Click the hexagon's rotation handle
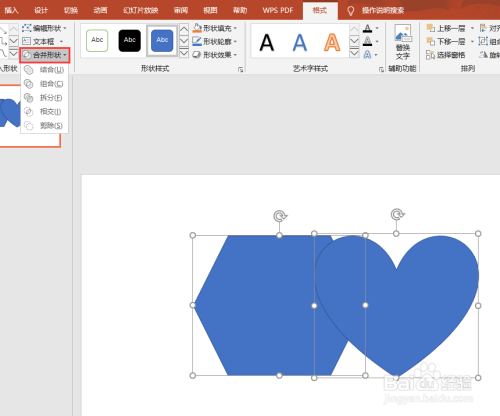Image resolution: width=500 pixels, height=416 pixels. point(280,216)
